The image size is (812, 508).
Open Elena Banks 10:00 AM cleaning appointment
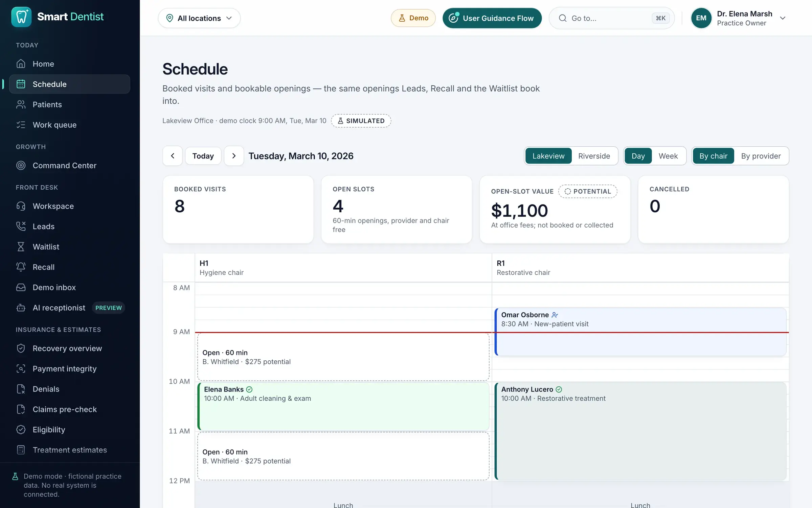(343, 406)
